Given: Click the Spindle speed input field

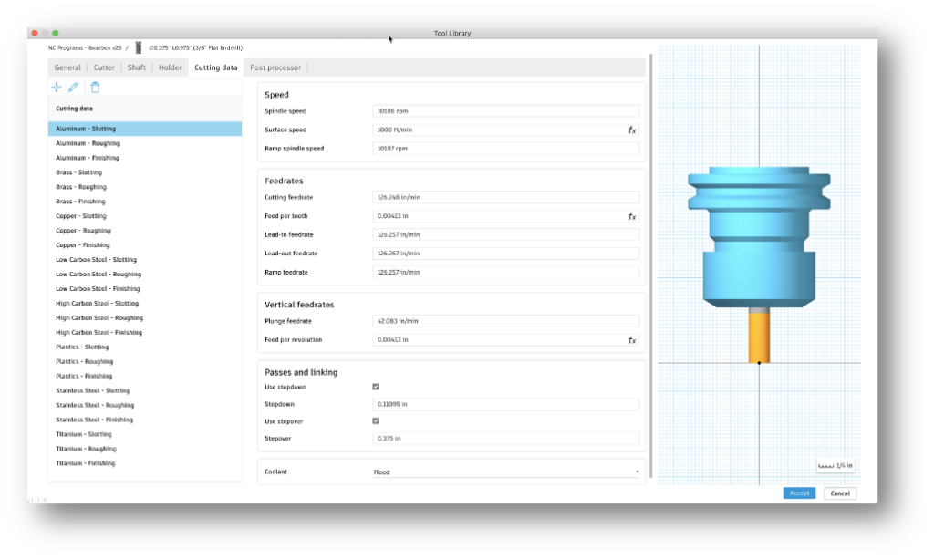Looking at the screenshot, I should click(x=505, y=110).
